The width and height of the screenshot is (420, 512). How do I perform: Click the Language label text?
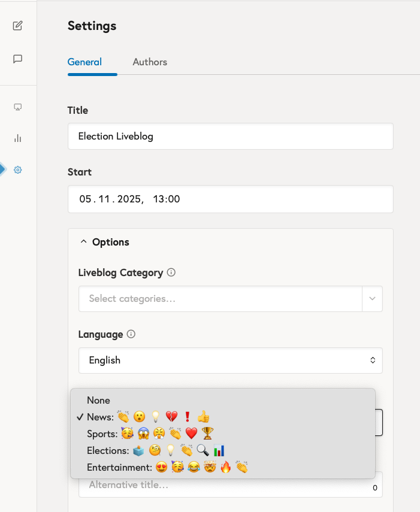[x=101, y=334]
